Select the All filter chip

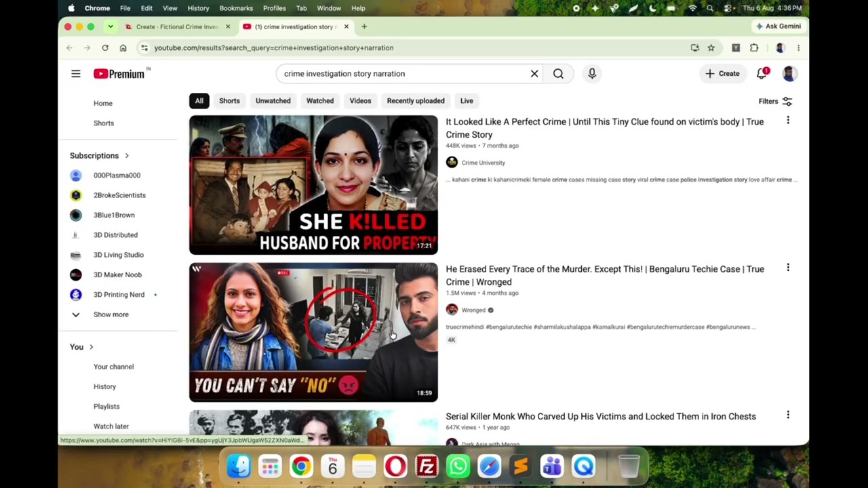[x=199, y=101]
